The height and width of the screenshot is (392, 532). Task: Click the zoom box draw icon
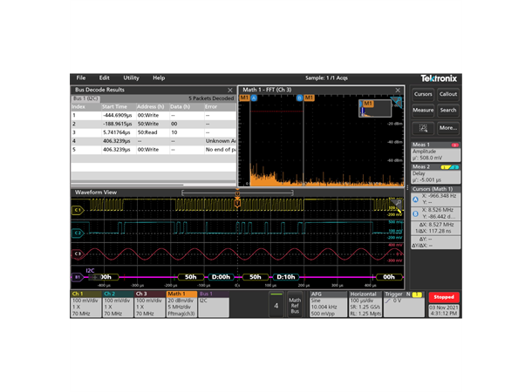point(423,127)
